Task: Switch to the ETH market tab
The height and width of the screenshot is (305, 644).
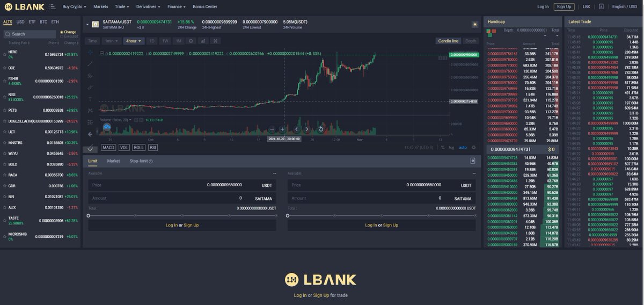Action: 55,22
